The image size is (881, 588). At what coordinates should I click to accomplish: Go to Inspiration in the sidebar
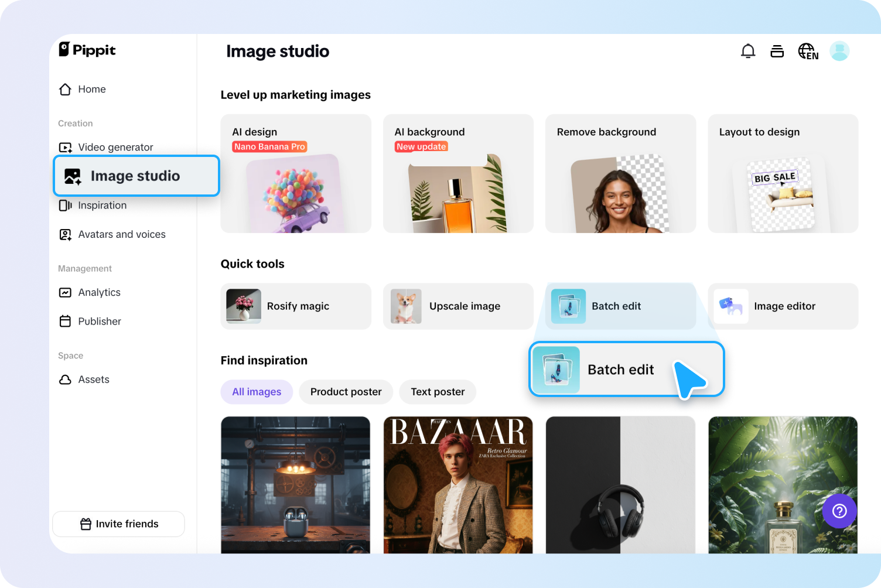pyautogui.click(x=103, y=205)
